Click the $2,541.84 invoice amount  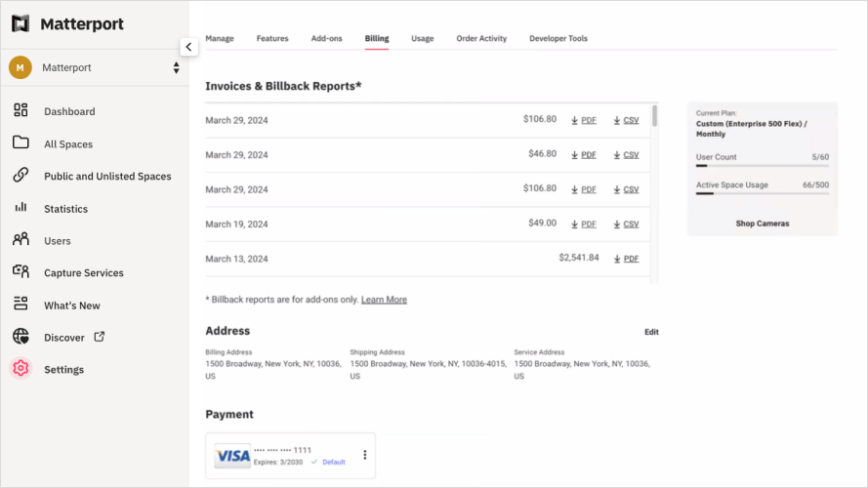tap(578, 258)
